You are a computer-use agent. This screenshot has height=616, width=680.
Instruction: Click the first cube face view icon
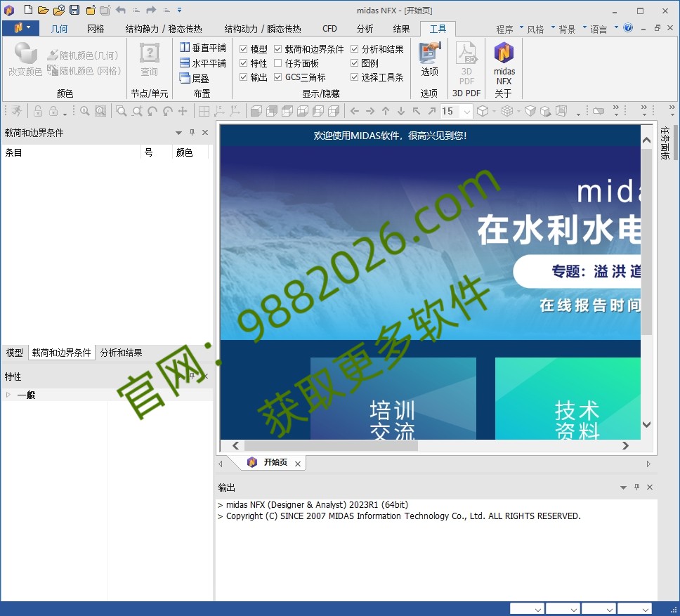(256, 112)
